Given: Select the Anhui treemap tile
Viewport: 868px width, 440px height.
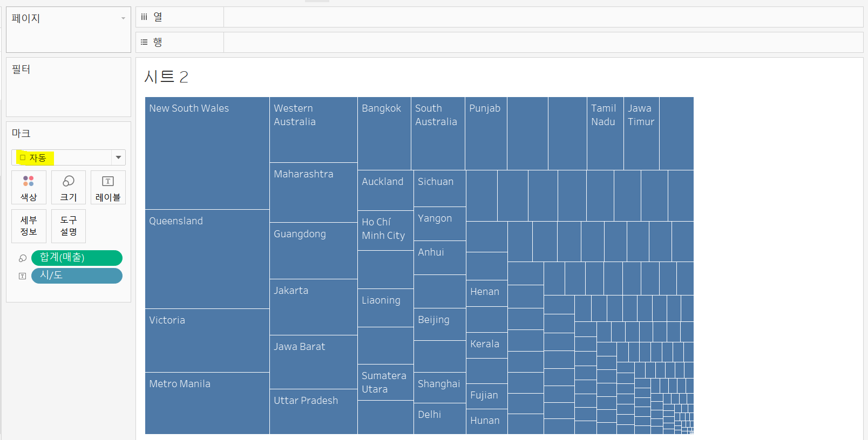Looking at the screenshot, I should click(440, 258).
